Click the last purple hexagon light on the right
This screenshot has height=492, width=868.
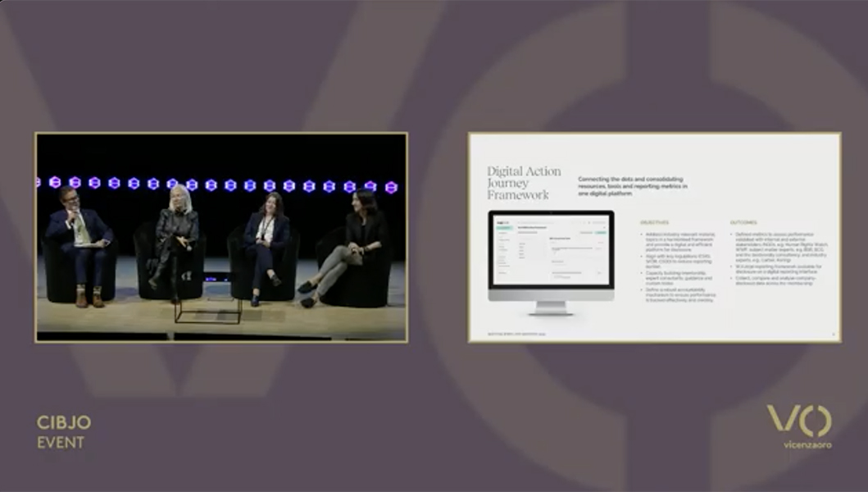point(391,187)
